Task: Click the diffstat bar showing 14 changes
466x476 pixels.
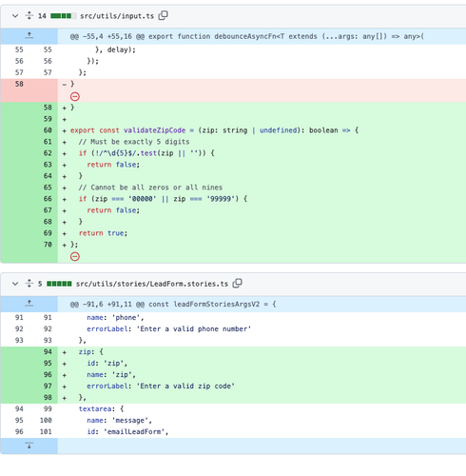Action: click(64, 16)
